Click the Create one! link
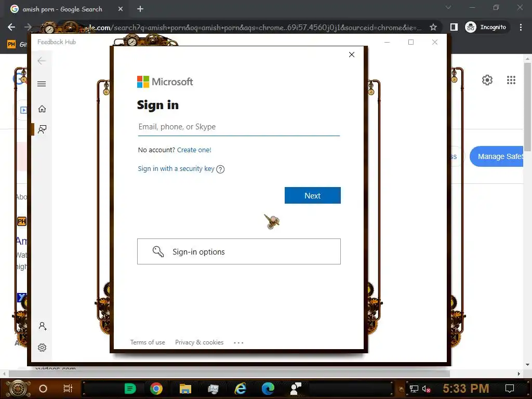 [x=194, y=150]
